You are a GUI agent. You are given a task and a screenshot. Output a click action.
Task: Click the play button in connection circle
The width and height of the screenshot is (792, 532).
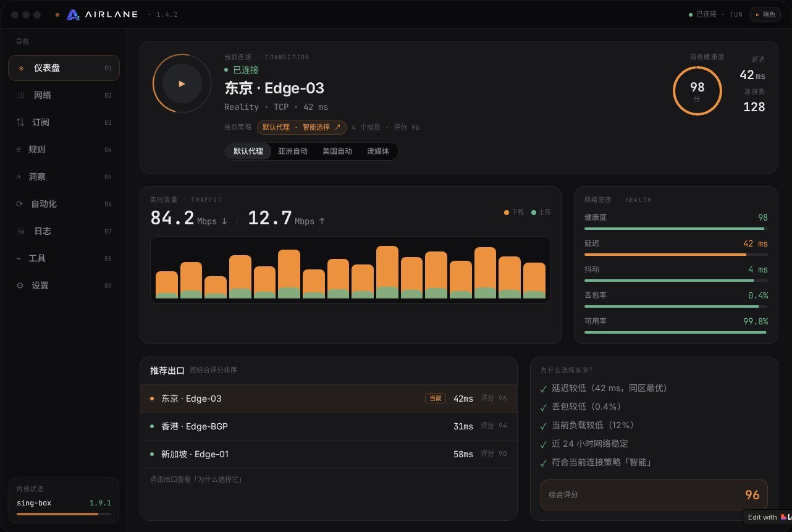coord(182,83)
